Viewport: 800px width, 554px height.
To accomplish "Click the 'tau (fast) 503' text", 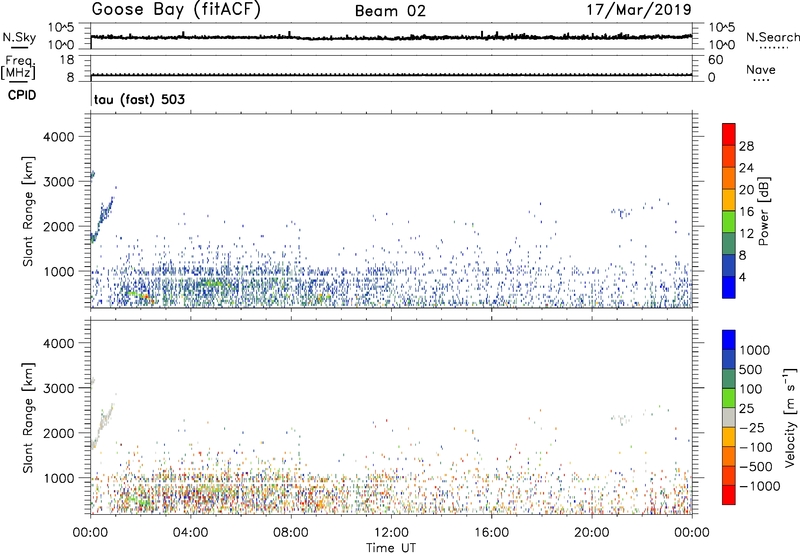I will click(x=139, y=99).
